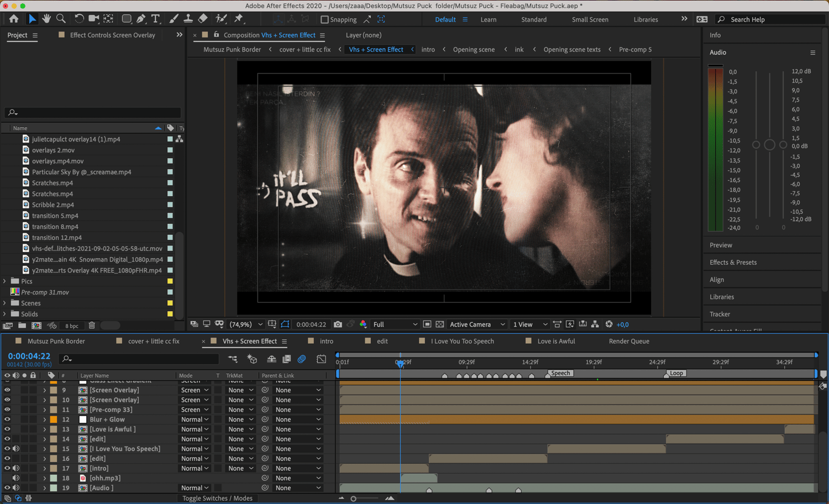Viewport: 829px width, 504px height.
Task: Select the Roto Brush tool
Action: tap(221, 19)
